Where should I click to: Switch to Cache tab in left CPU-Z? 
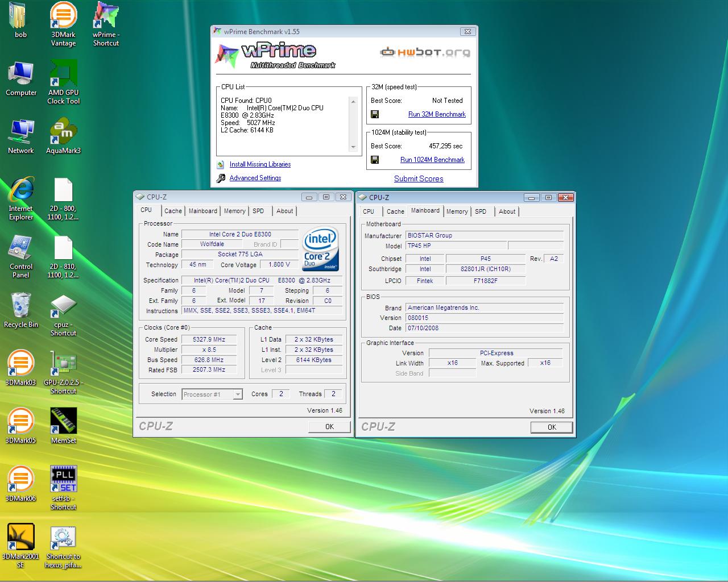(173, 211)
